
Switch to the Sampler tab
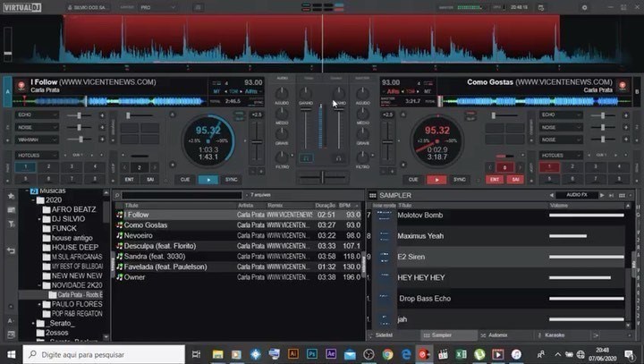tap(442, 335)
